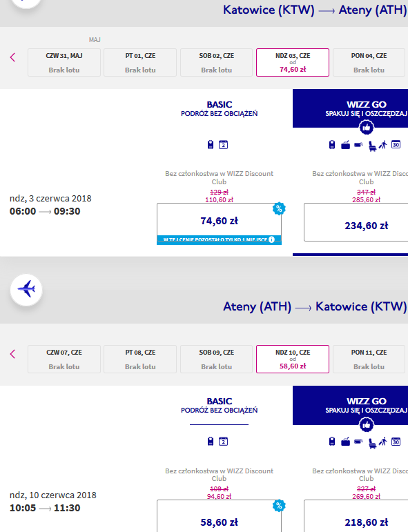Screen dimensions: 408x532
Task: Click the luggage icon under return BASIC fare
Action: coord(211,442)
